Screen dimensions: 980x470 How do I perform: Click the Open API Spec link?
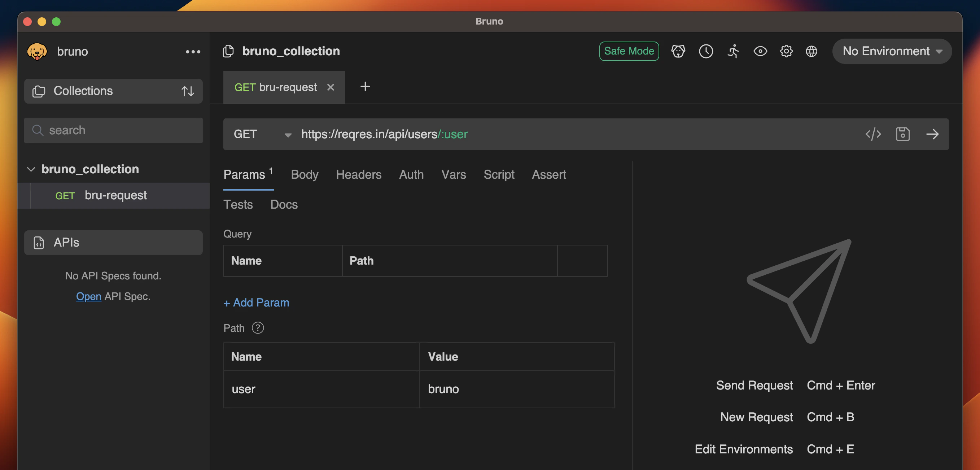(x=88, y=296)
